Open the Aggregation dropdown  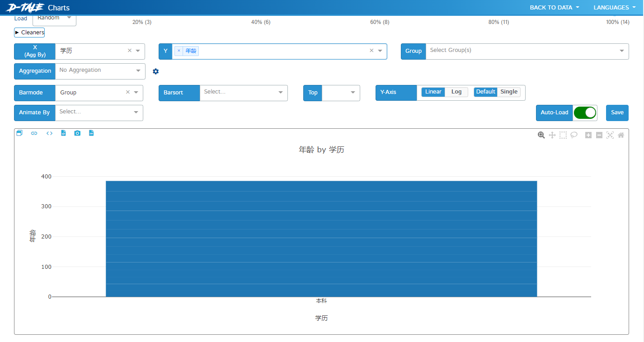click(x=99, y=71)
